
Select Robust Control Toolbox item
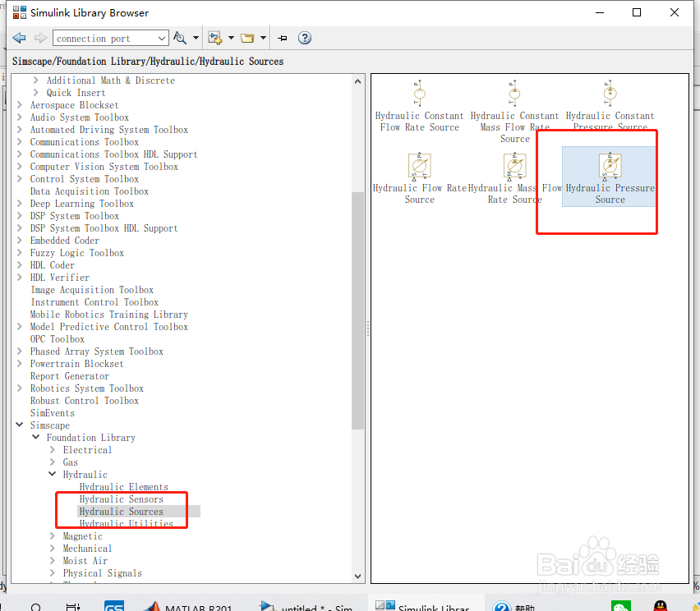point(85,401)
